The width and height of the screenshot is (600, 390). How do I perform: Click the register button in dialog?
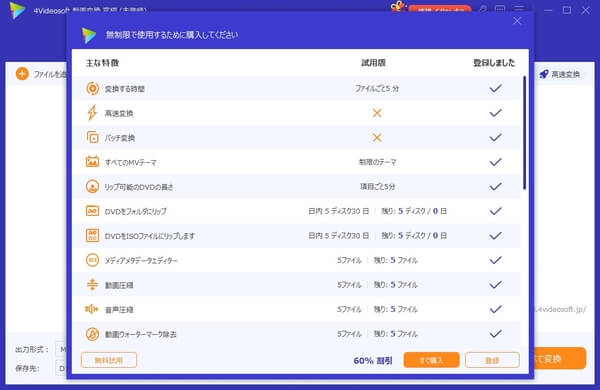click(x=492, y=360)
